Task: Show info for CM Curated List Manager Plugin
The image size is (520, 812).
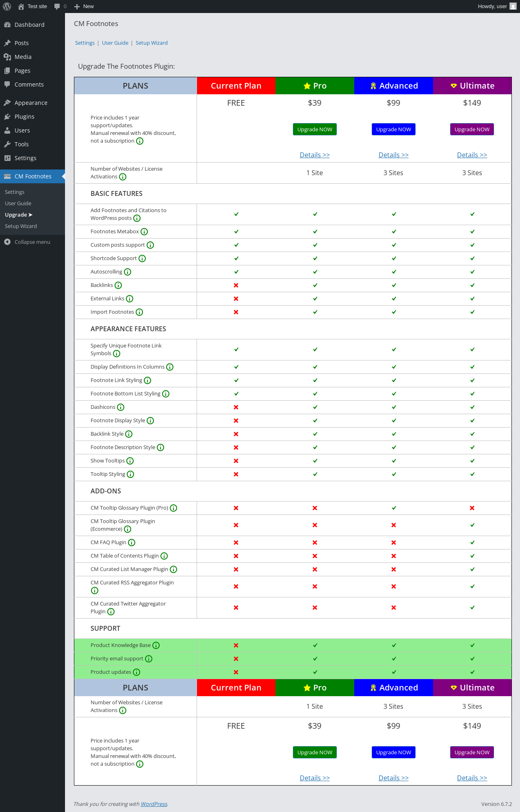Action: pyautogui.click(x=173, y=569)
